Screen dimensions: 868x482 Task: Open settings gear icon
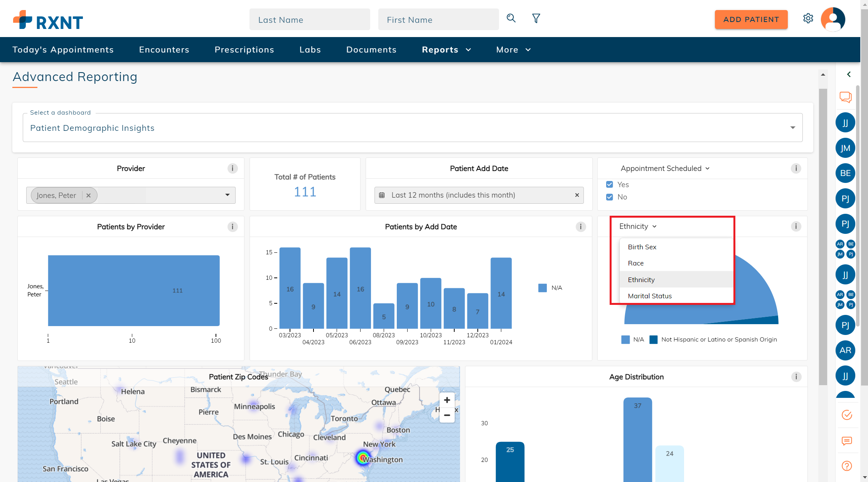[x=808, y=18]
